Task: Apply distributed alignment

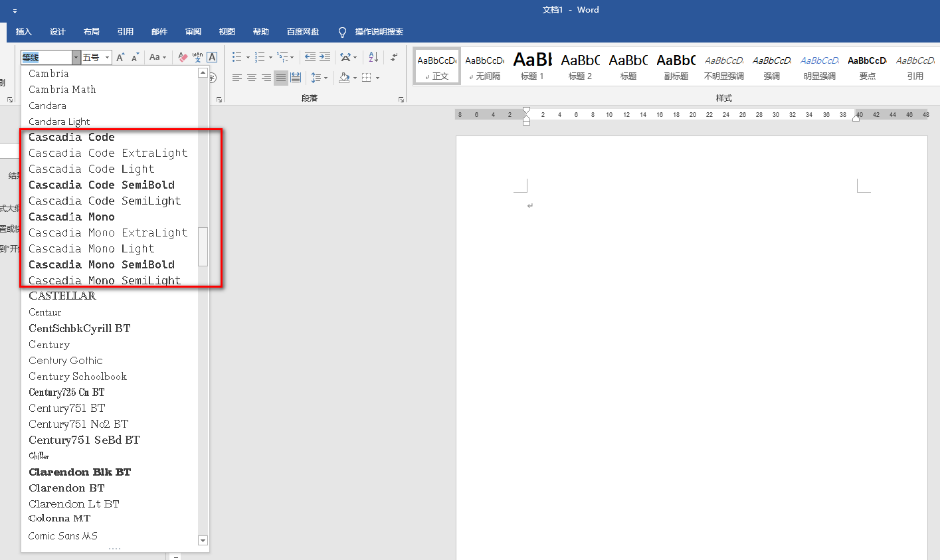Action: 296,78
